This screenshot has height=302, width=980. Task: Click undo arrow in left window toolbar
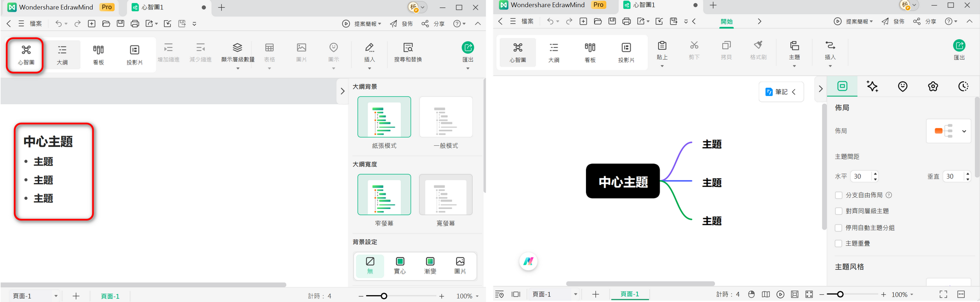click(58, 23)
